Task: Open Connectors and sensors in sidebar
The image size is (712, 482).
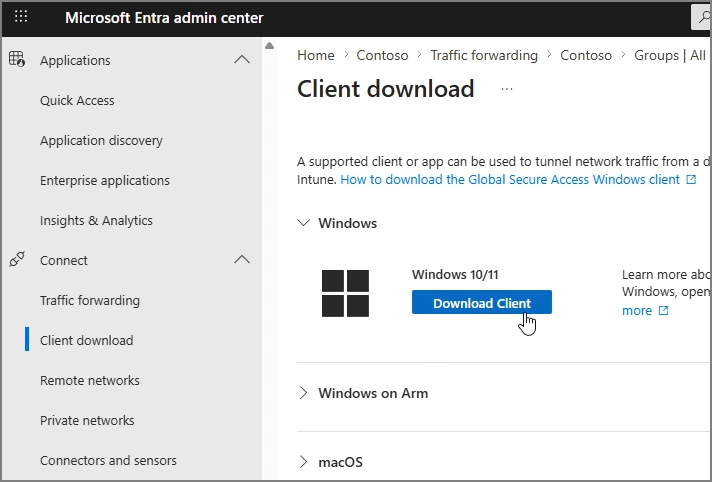Action: (x=109, y=460)
